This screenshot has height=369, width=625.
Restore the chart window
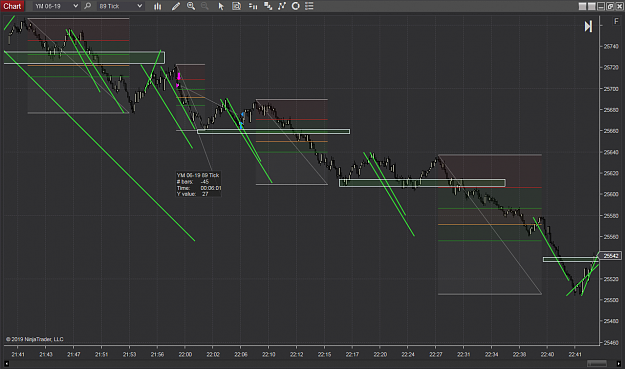click(610, 6)
